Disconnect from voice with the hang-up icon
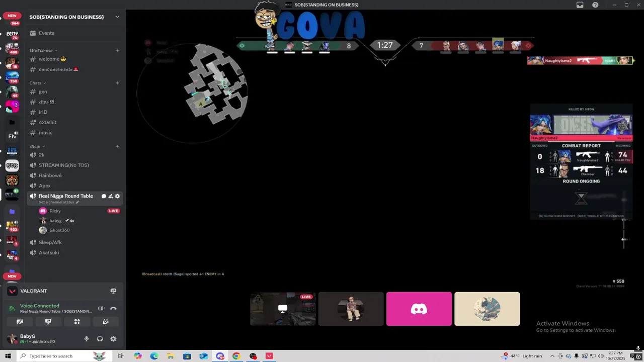This screenshot has width=644, height=362. (113, 309)
